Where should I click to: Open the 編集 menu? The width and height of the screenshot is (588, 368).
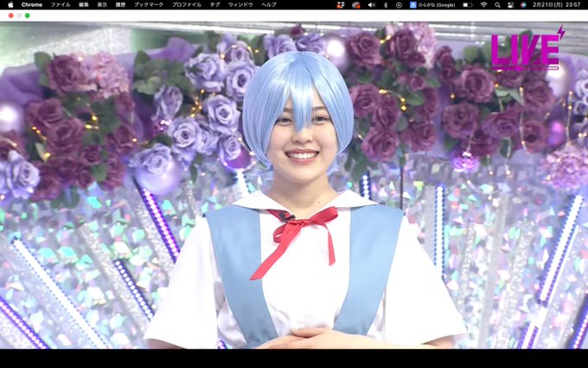[x=84, y=5]
